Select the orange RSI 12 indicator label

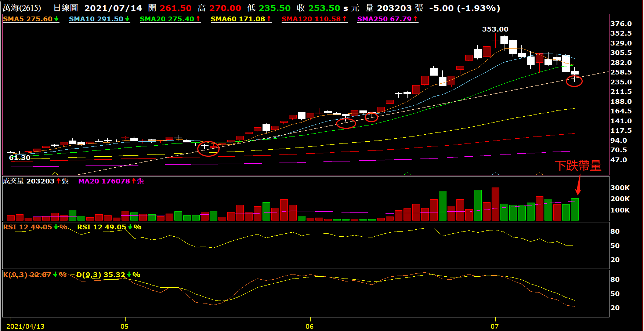[28, 227]
